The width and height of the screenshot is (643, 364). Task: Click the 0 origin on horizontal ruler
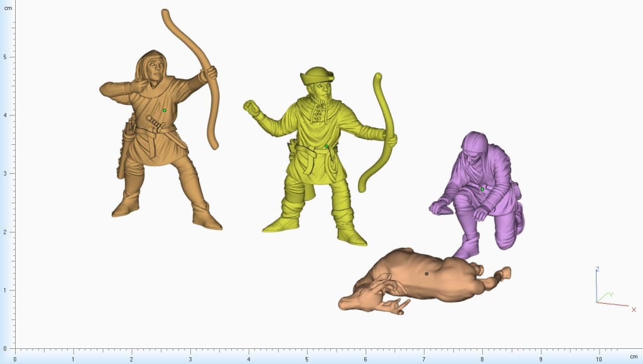15,359
